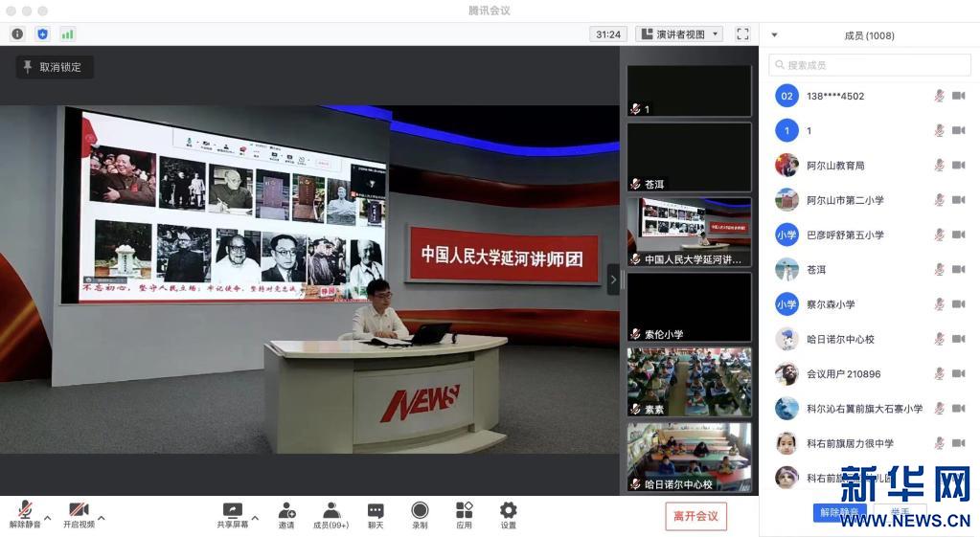
Task: Select member 会议用户 210896
Action: [x=870, y=373]
